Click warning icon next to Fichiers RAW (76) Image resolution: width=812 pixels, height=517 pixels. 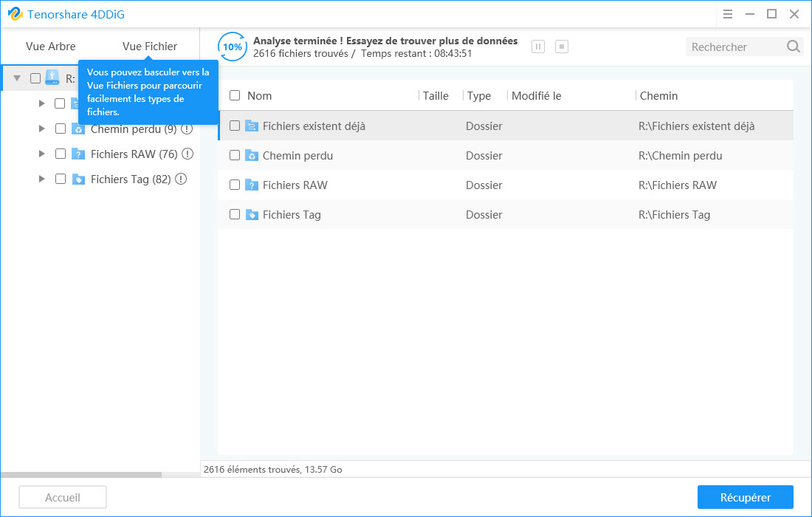[187, 154]
